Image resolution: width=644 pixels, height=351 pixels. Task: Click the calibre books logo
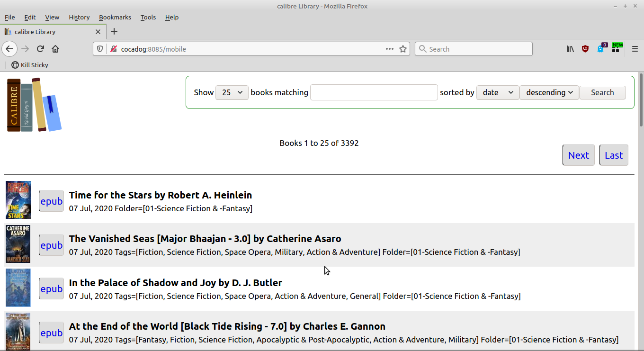point(34,105)
